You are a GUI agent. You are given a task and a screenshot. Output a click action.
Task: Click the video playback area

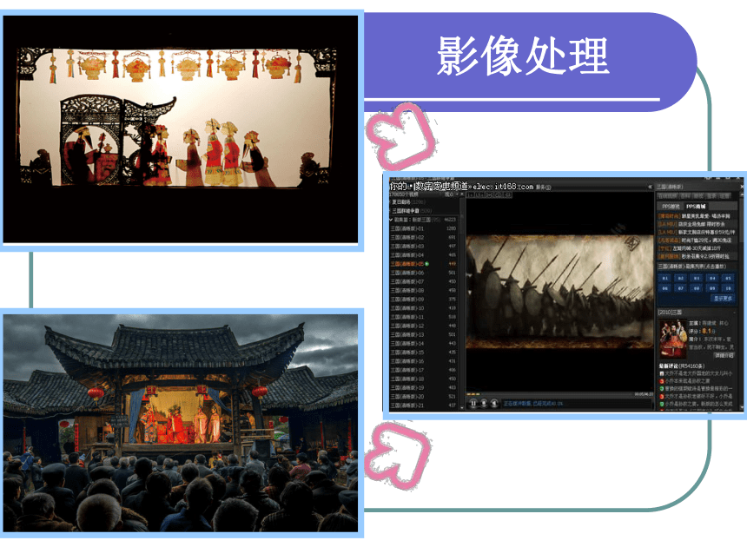pos(559,291)
